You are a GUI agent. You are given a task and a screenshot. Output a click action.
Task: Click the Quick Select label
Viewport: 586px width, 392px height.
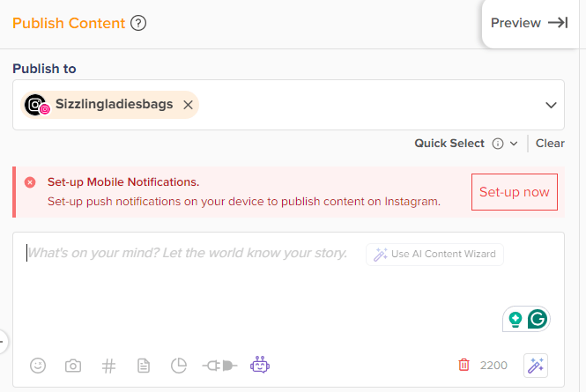tap(449, 143)
